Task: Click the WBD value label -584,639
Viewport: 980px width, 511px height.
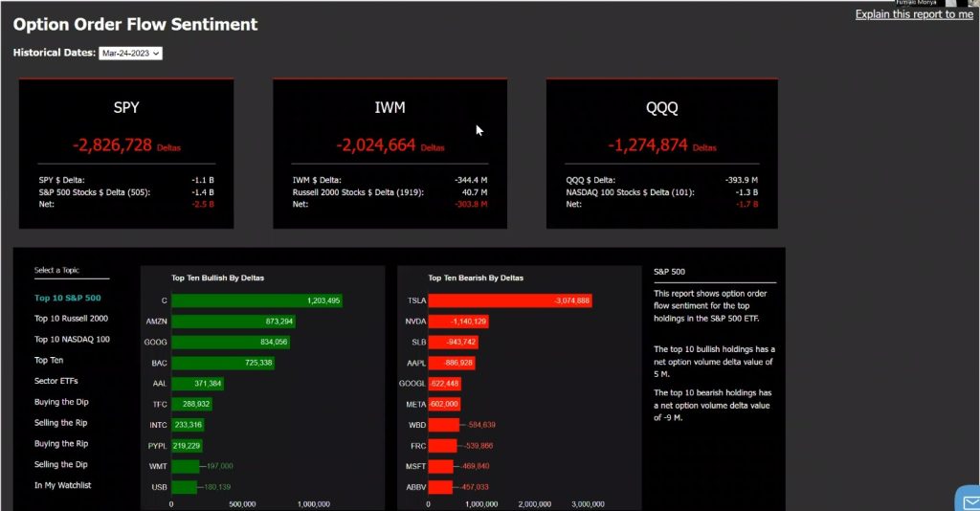Action: tap(481, 425)
